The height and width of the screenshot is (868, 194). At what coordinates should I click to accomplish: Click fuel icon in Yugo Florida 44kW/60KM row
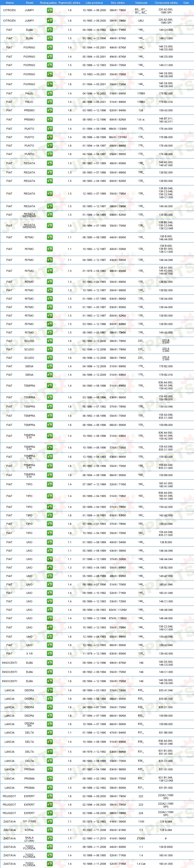coord(50,847)
